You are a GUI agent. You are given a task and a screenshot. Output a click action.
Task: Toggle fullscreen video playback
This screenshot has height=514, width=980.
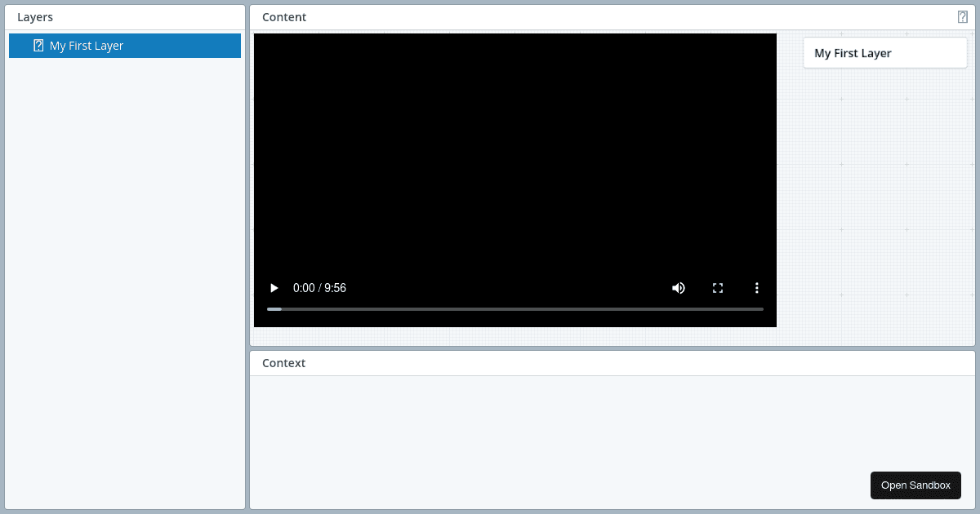[x=718, y=288]
